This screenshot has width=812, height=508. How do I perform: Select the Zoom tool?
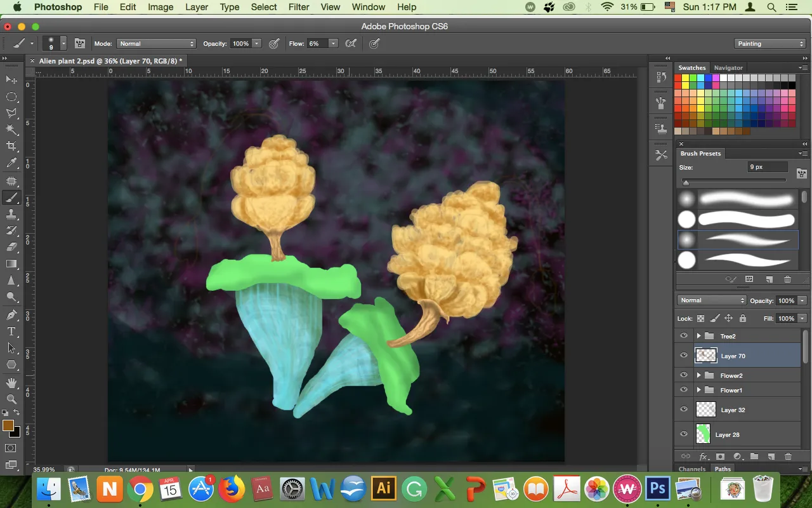tap(11, 399)
